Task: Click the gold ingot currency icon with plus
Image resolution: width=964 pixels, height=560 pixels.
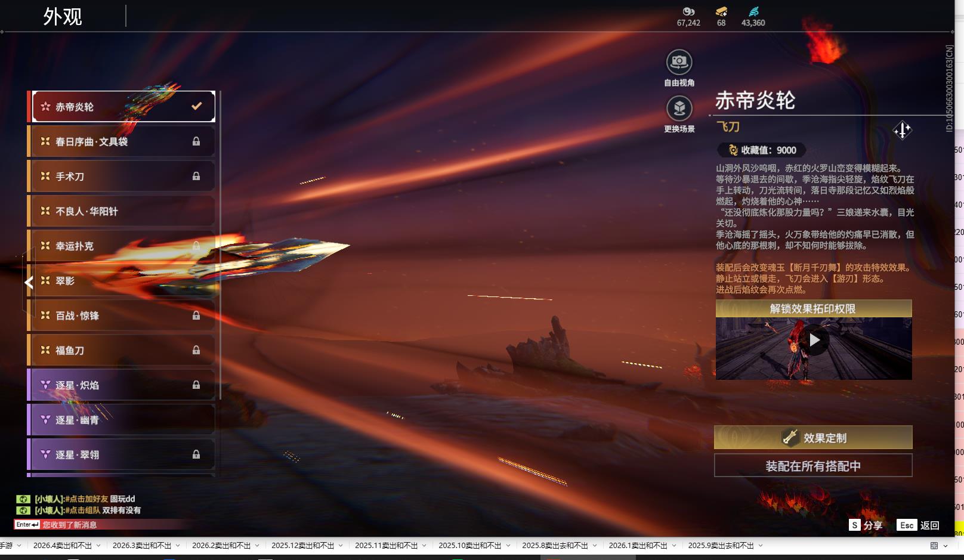Action: 721,10
